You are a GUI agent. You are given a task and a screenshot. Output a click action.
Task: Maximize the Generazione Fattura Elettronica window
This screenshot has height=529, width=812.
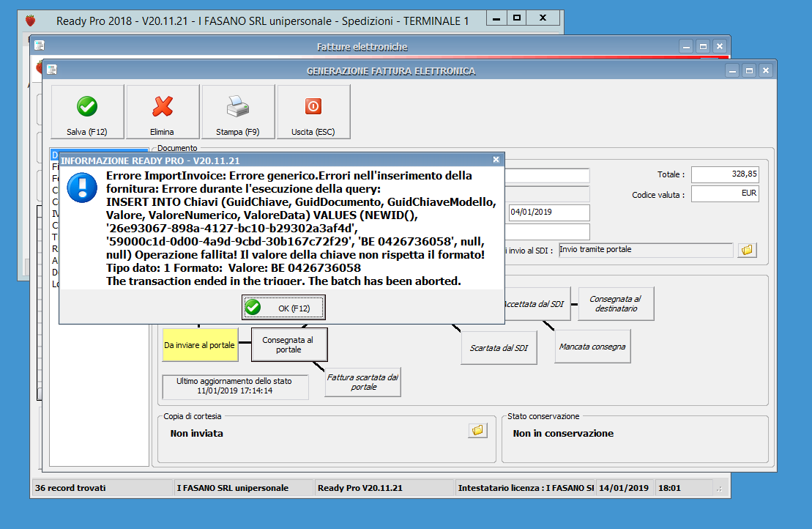coord(749,70)
